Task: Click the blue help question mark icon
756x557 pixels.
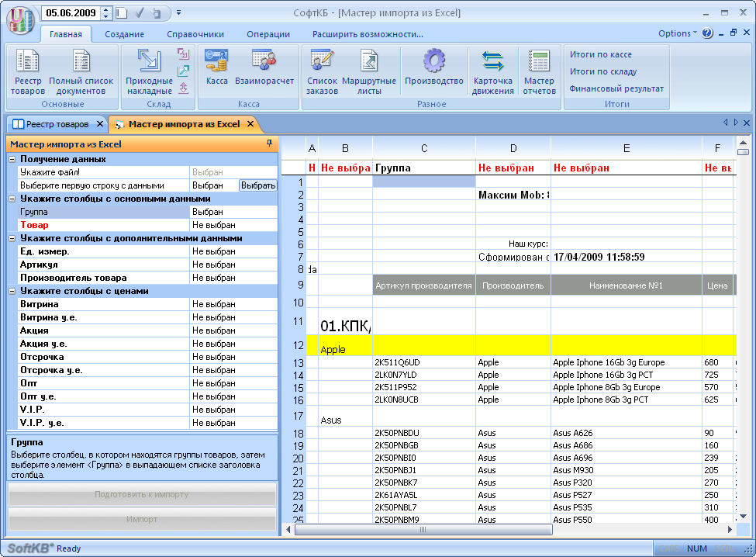Action: 707,33
